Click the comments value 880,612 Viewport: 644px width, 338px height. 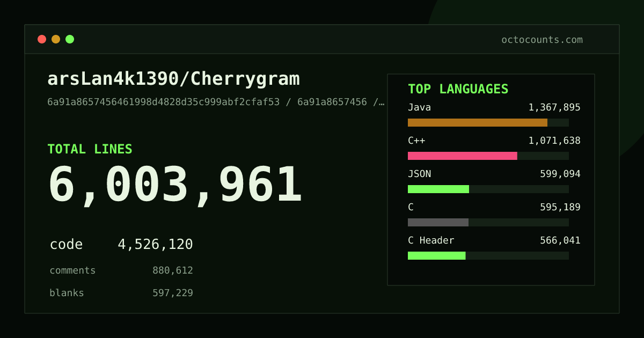coord(173,270)
